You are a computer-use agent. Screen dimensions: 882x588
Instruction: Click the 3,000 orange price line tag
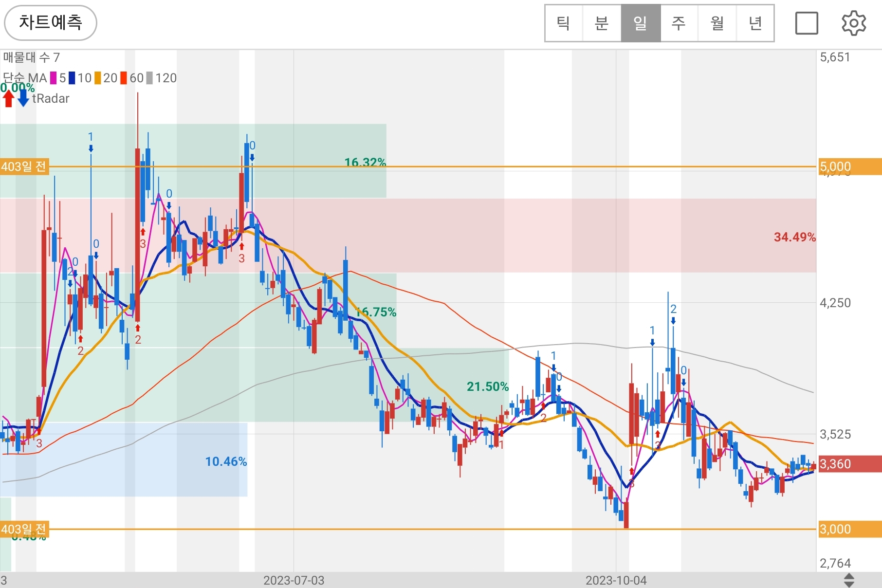849,529
